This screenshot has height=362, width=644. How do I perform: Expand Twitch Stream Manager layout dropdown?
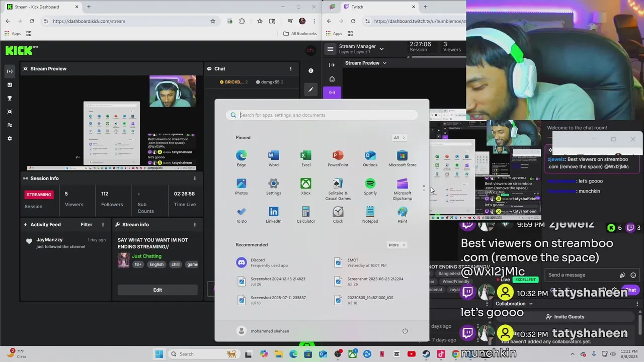click(x=381, y=49)
